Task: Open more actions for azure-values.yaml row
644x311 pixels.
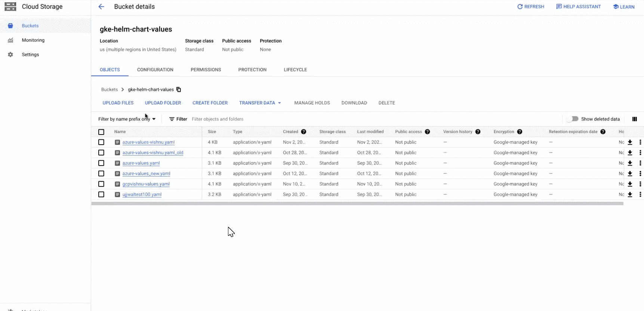Action: 640,163
